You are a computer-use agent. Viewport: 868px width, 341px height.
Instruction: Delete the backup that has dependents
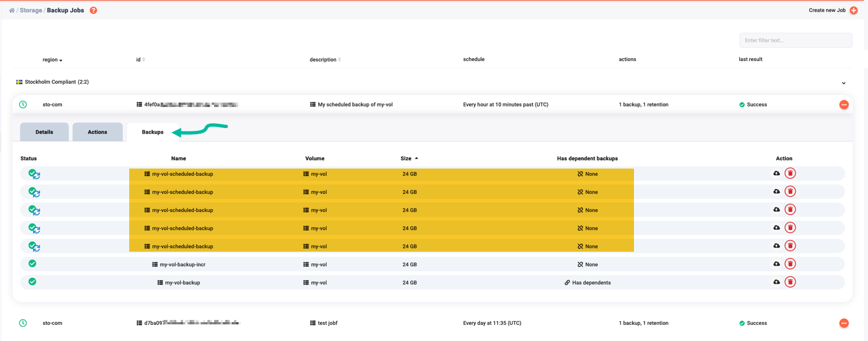790,282
